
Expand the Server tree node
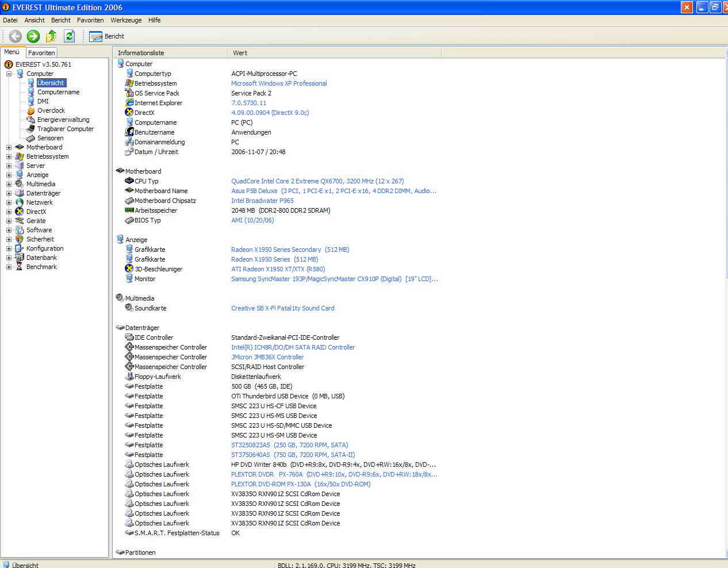pos(9,166)
